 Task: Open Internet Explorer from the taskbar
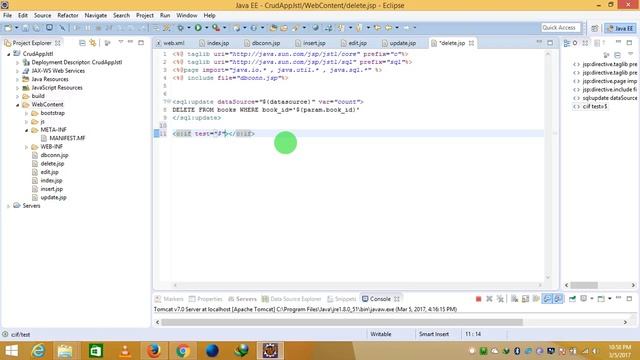pos(38,351)
